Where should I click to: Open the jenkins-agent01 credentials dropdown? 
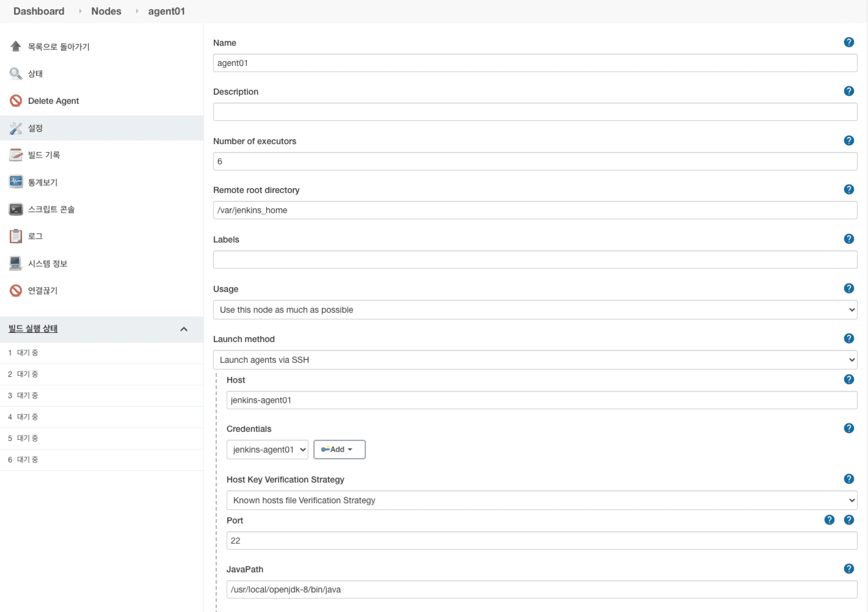[267, 450]
